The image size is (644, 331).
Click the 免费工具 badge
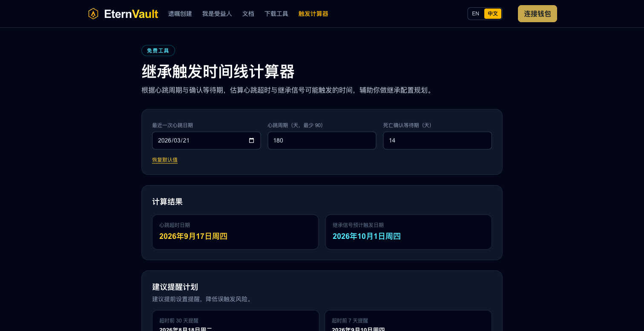(x=158, y=50)
